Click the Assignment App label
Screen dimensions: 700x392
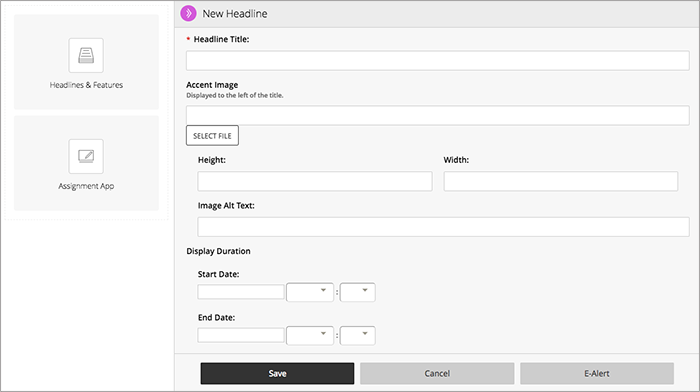pos(86,186)
